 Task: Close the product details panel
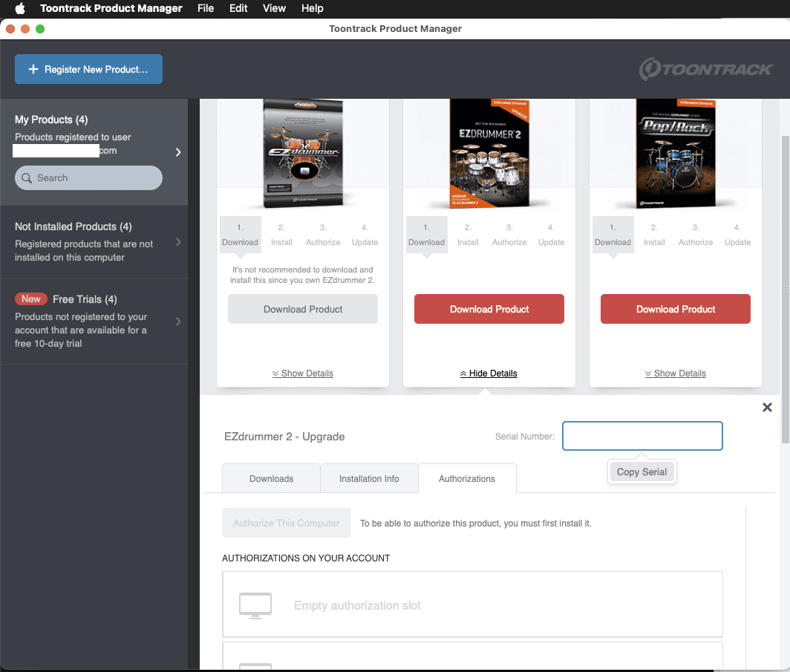click(x=767, y=407)
